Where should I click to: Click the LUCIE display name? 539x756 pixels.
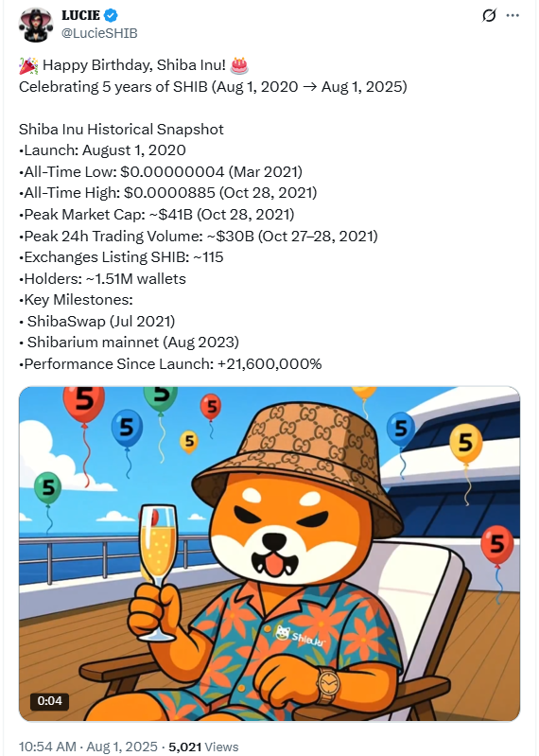pos(81,15)
